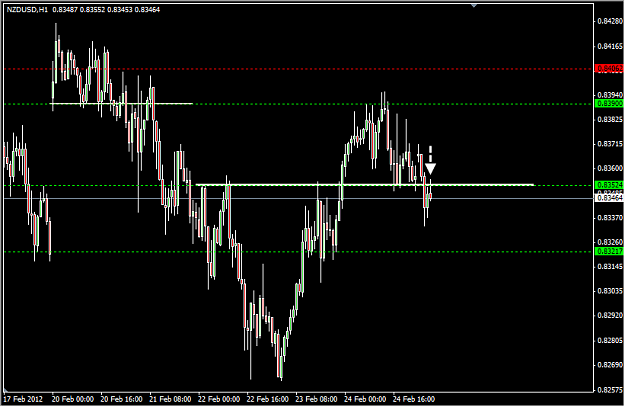The width and height of the screenshot is (625, 407).
Task: Click the green 0.83900 price tag
Action: 609,104
